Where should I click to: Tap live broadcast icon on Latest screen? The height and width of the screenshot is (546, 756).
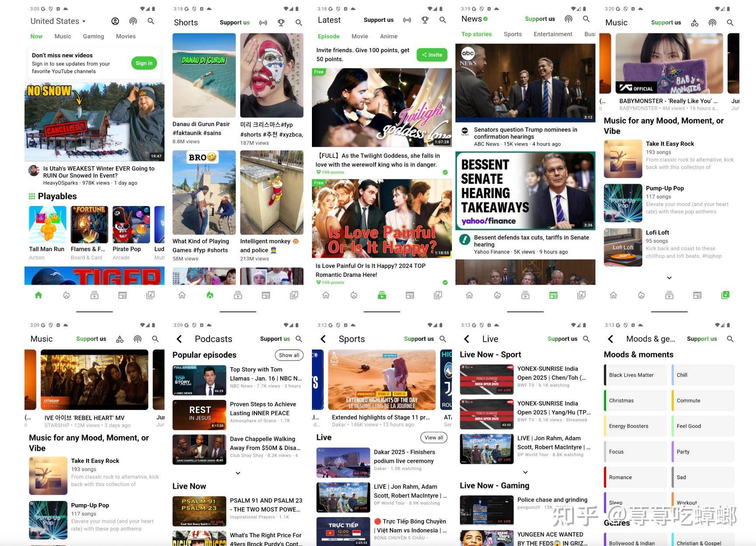pyautogui.click(x=407, y=20)
